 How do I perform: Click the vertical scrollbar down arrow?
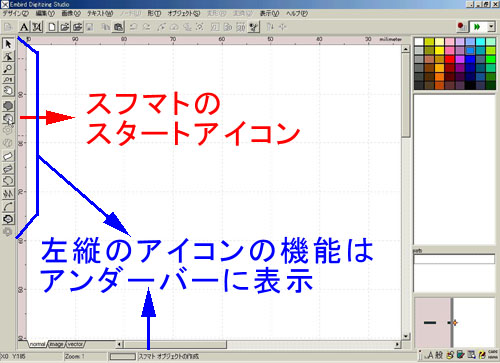[x=406, y=336]
